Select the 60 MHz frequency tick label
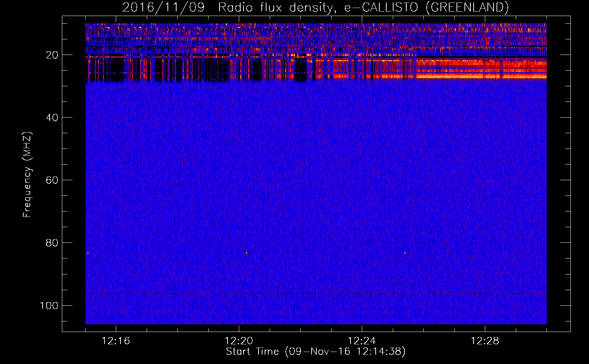Screen dimensions: 589x364 tap(52, 181)
